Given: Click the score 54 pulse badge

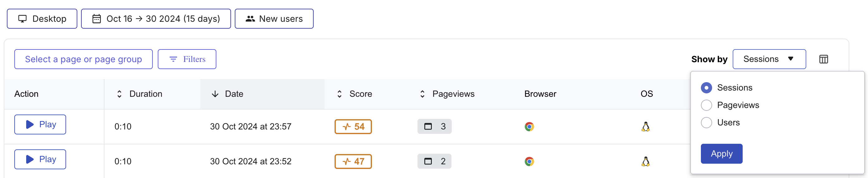Looking at the screenshot, I should tap(353, 127).
